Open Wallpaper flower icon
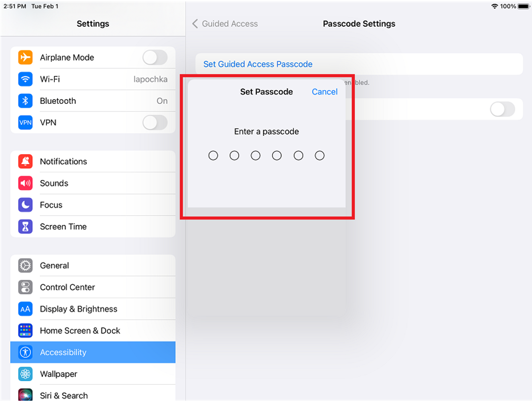The width and height of the screenshot is (532, 405). (25, 374)
